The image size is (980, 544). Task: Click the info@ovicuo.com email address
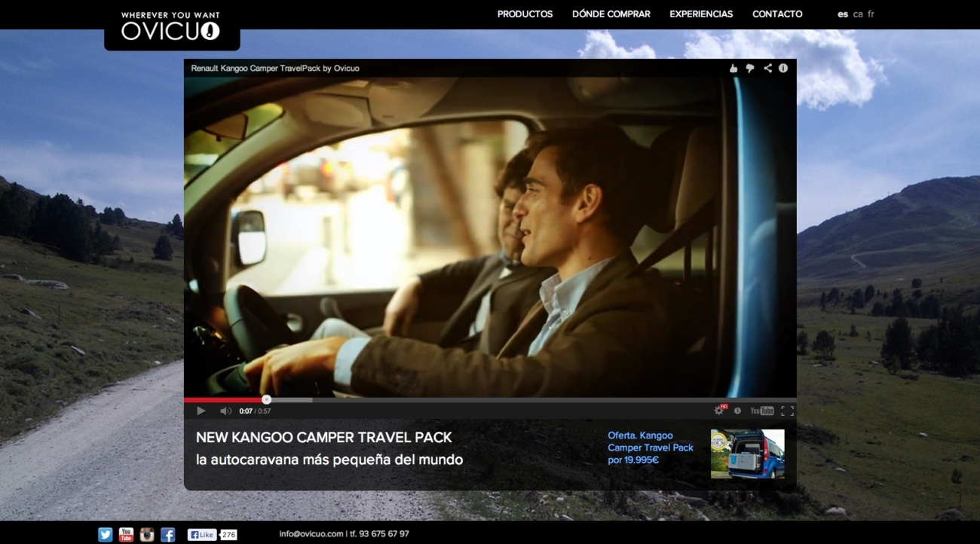pos(311,534)
